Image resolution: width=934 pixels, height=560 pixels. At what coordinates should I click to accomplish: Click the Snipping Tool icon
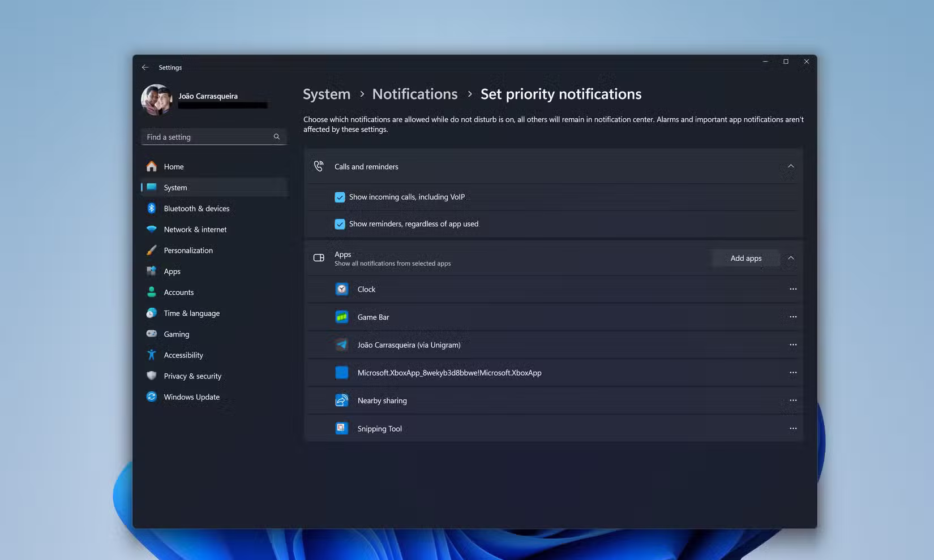(x=341, y=429)
